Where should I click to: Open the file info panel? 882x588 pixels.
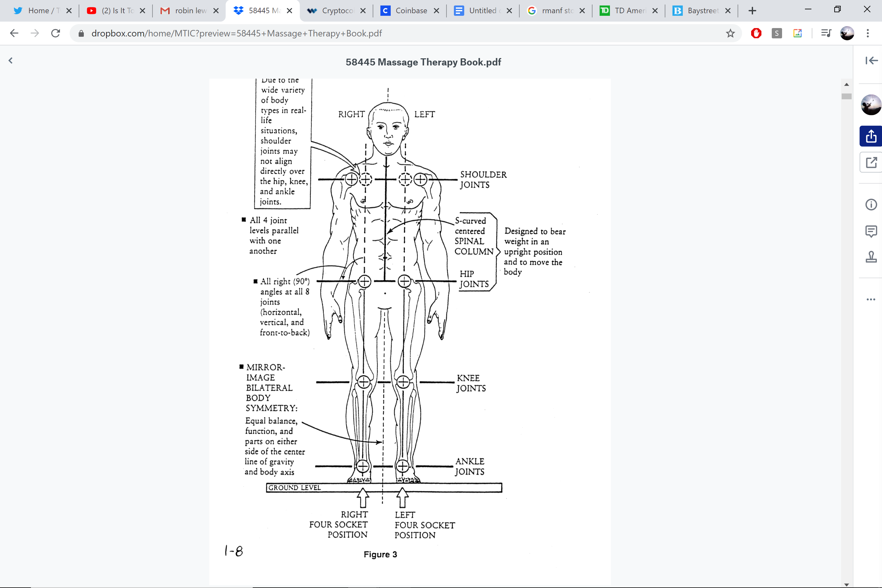click(x=871, y=204)
